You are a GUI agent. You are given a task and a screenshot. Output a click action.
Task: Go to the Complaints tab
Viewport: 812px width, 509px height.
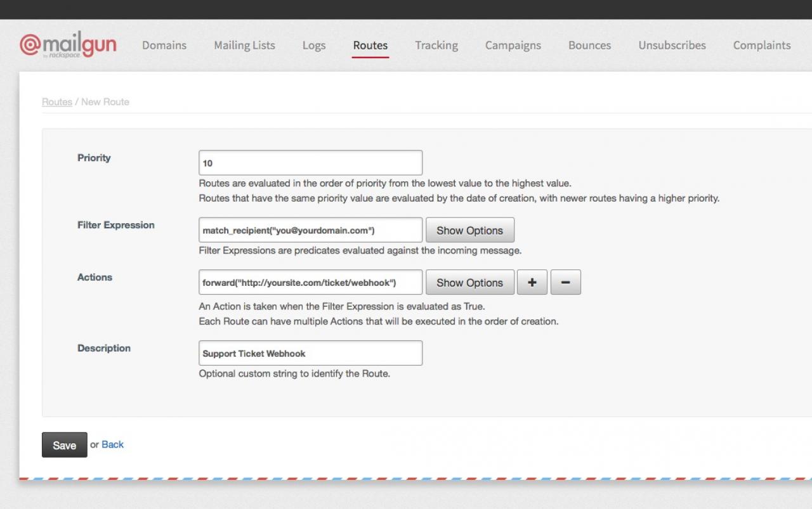tap(761, 46)
